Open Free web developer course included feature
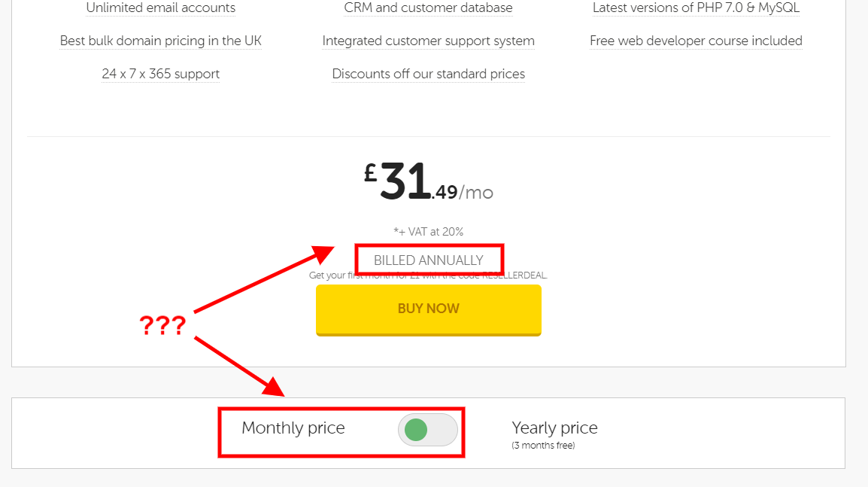Screen dimensions: 868x487 (696, 41)
